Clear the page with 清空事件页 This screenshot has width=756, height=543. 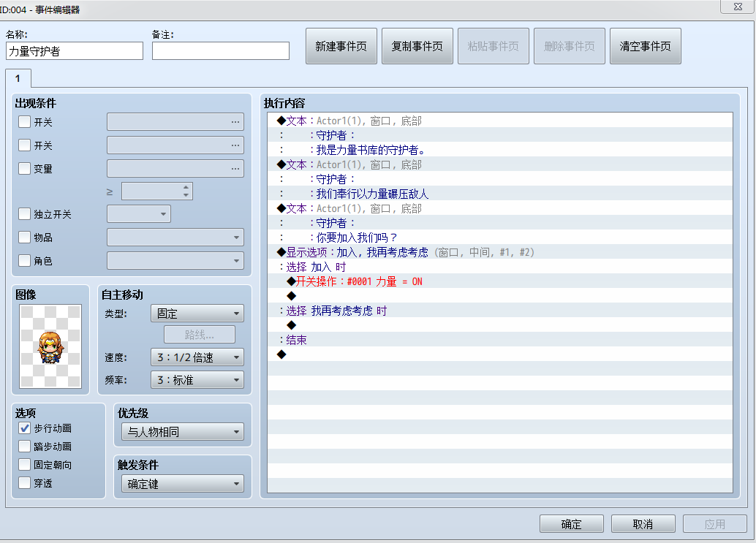pos(646,46)
